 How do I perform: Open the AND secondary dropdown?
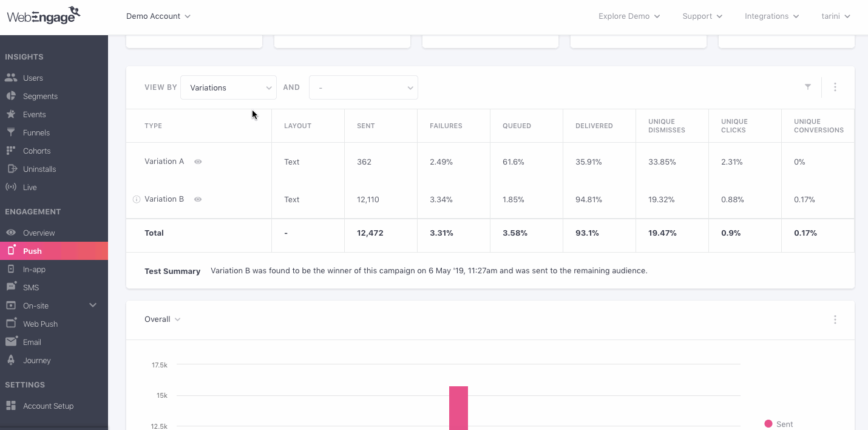click(364, 87)
